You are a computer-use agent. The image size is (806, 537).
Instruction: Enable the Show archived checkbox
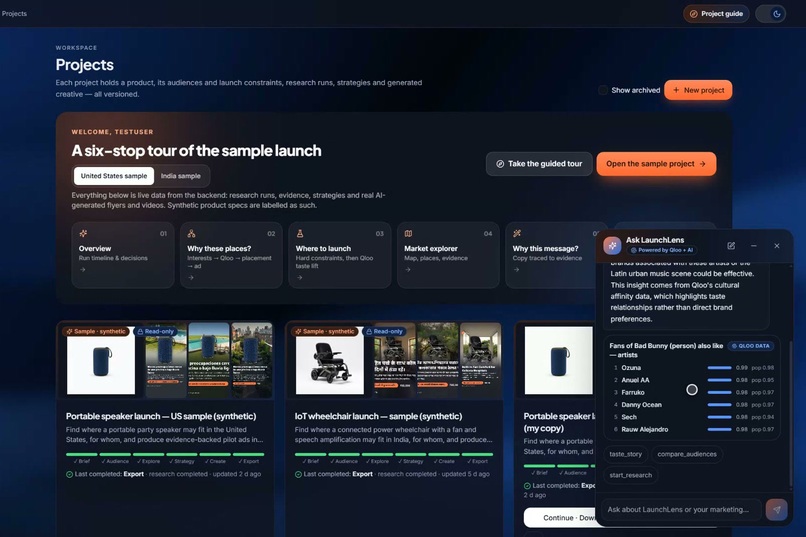coord(602,90)
